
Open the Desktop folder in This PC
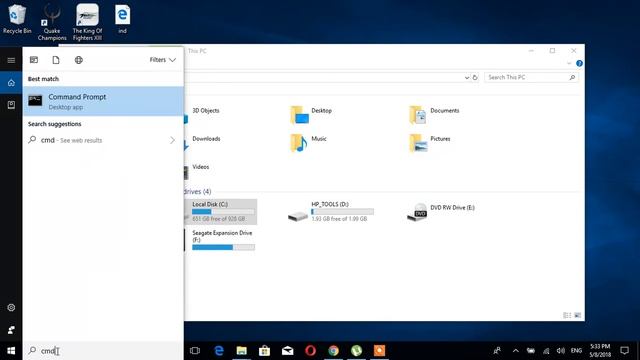311,114
